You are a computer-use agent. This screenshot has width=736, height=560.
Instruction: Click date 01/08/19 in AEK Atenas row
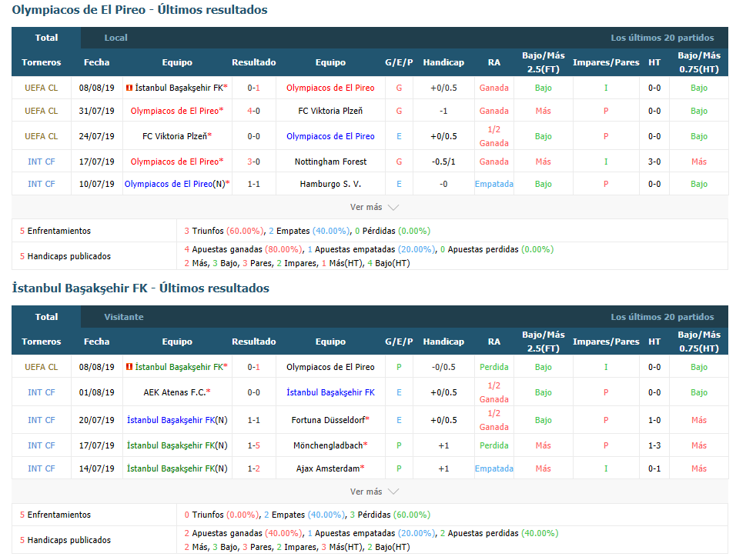[x=97, y=392]
